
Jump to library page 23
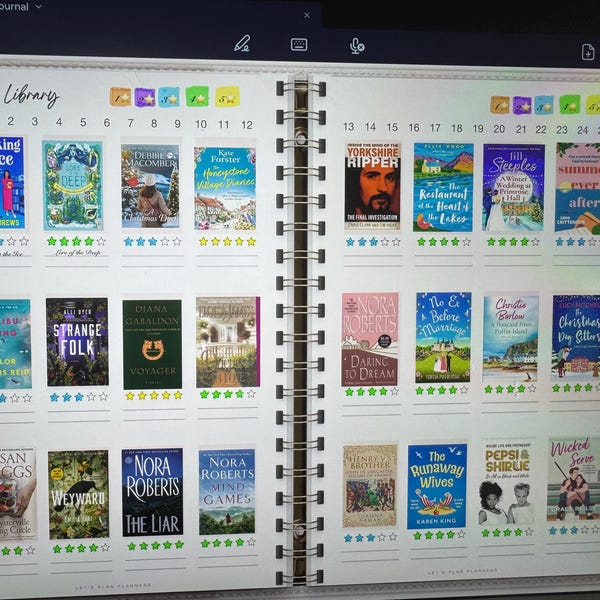(x=562, y=130)
